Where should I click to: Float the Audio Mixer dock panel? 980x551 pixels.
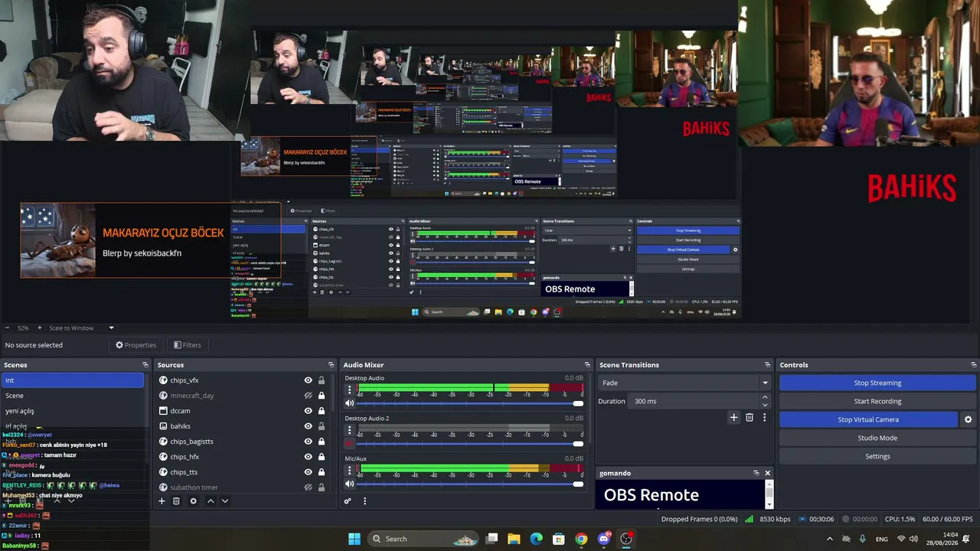(587, 365)
